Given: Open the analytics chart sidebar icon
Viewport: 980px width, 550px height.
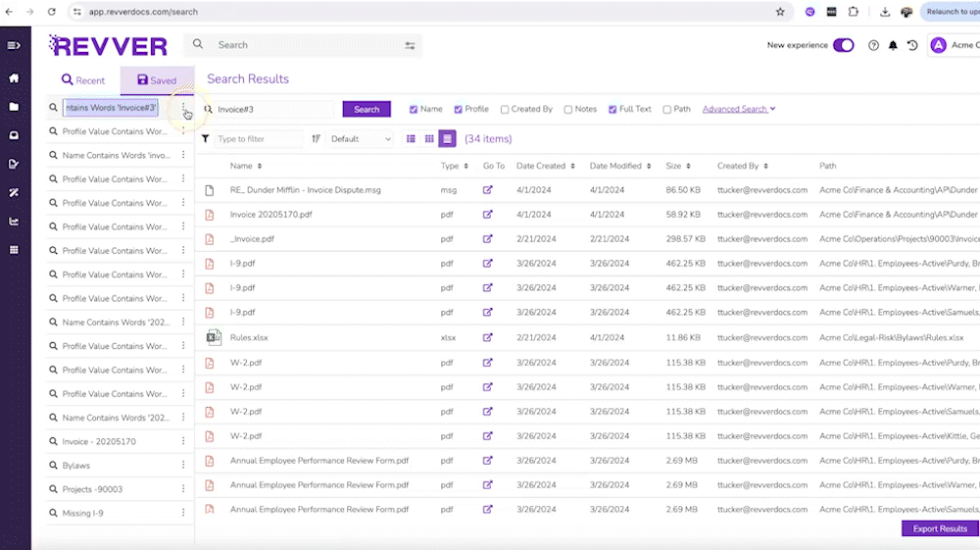Looking at the screenshot, I should click(x=14, y=222).
